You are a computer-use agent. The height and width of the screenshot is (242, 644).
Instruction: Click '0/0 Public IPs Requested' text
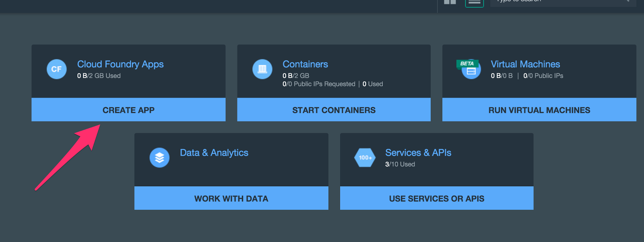coord(319,84)
